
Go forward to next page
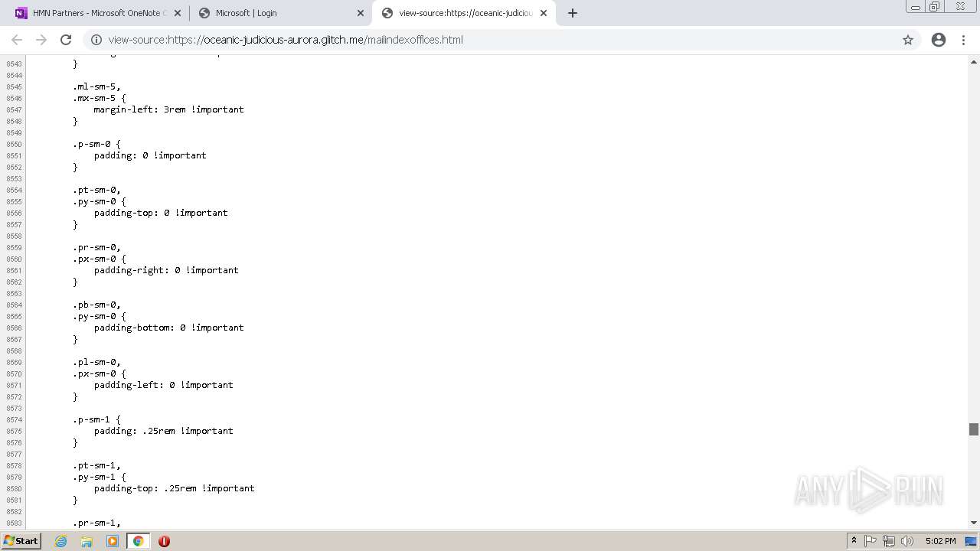41,40
